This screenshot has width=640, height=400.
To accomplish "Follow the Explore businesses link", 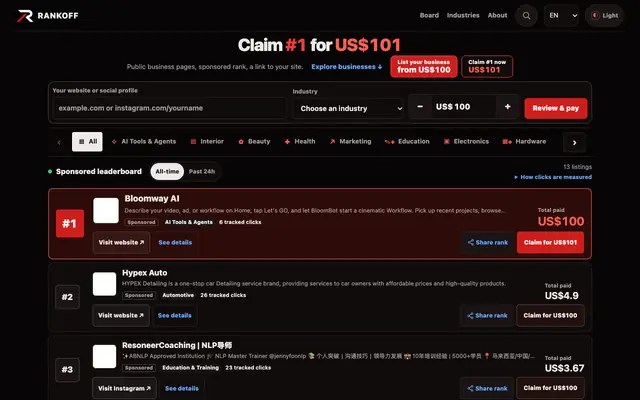I will click(347, 67).
